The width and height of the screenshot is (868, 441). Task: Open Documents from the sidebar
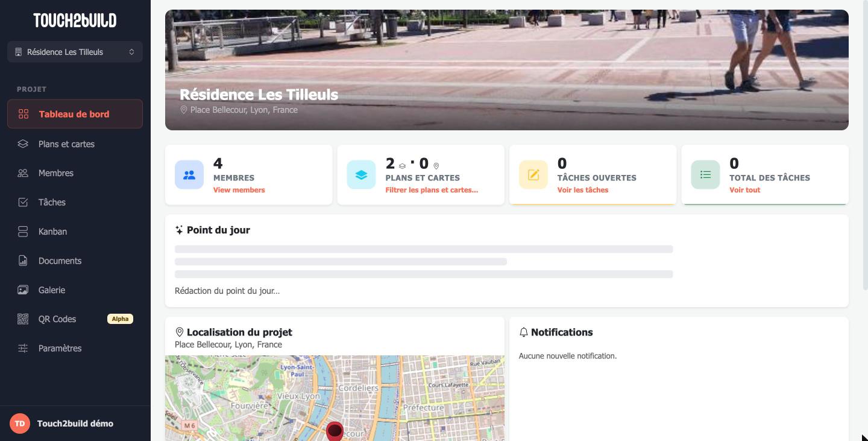tap(75, 261)
